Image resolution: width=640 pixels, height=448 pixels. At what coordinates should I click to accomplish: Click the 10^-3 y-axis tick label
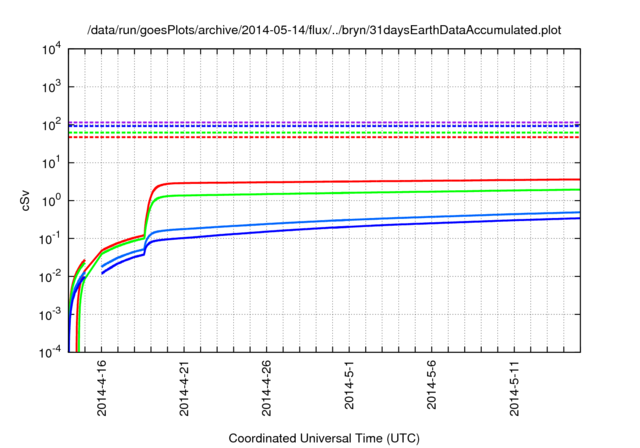pyautogui.click(x=51, y=315)
